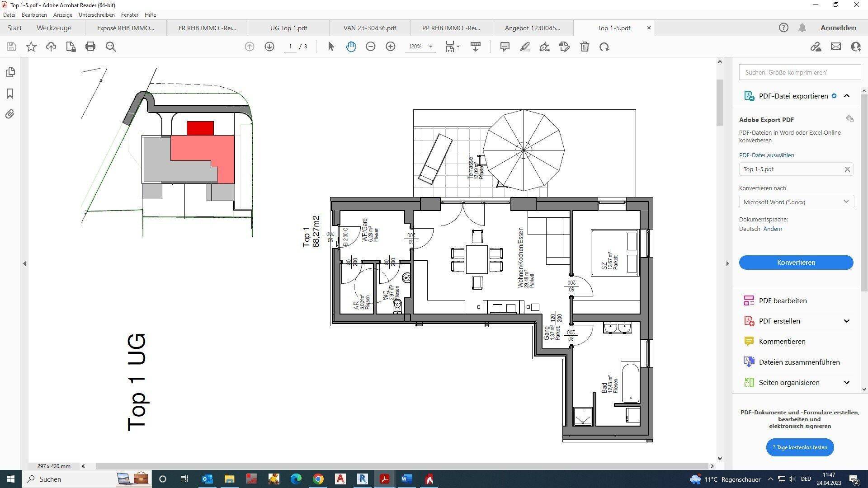Go to previous page arrow

coord(250,47)
